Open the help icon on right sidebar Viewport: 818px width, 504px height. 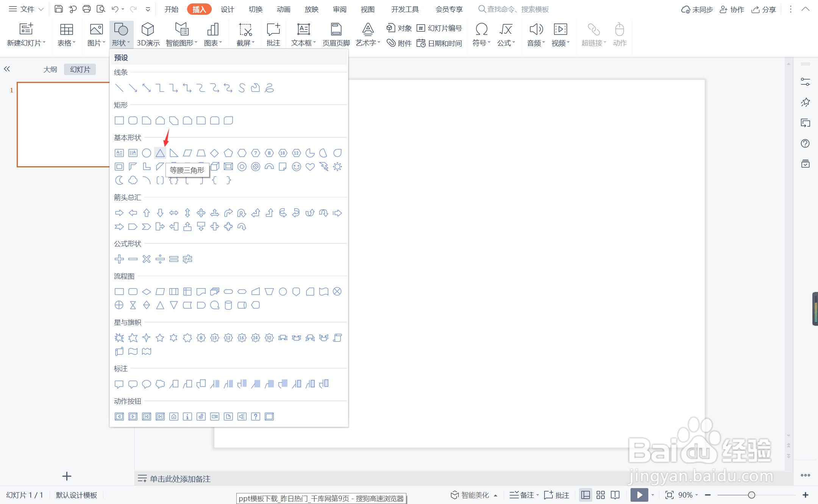[806, 144]
